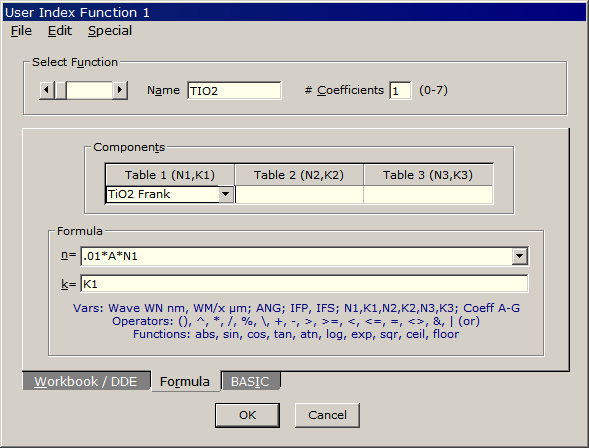Image resolution: width=589 pixels, height=448 pixels.
Task: Open the TiO2 Frank table dropdown
Action: click(x=226, y=194)
